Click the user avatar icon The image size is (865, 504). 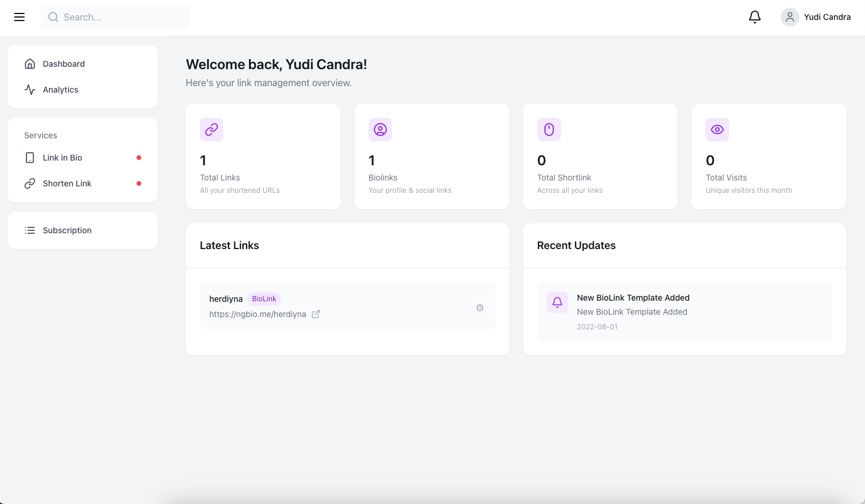point(789,17)
